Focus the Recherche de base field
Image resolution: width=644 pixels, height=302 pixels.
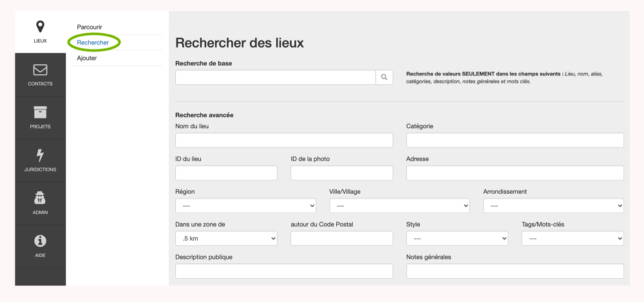(276, 77)
